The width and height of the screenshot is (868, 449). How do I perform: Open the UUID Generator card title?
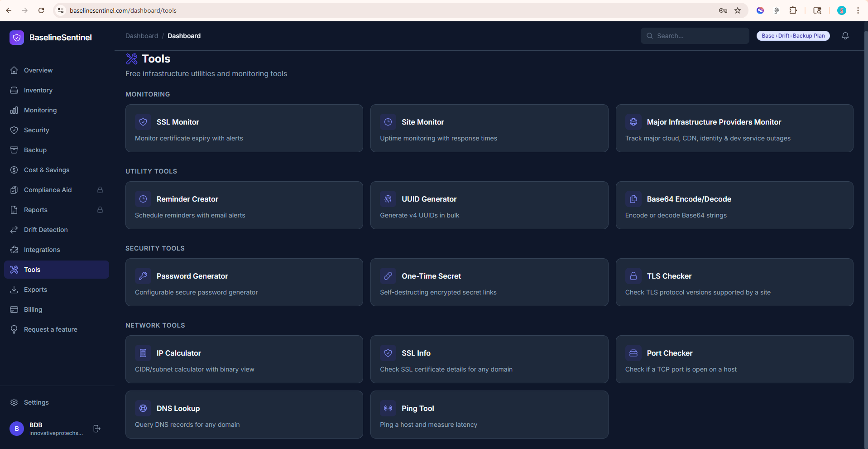(429, 199)
